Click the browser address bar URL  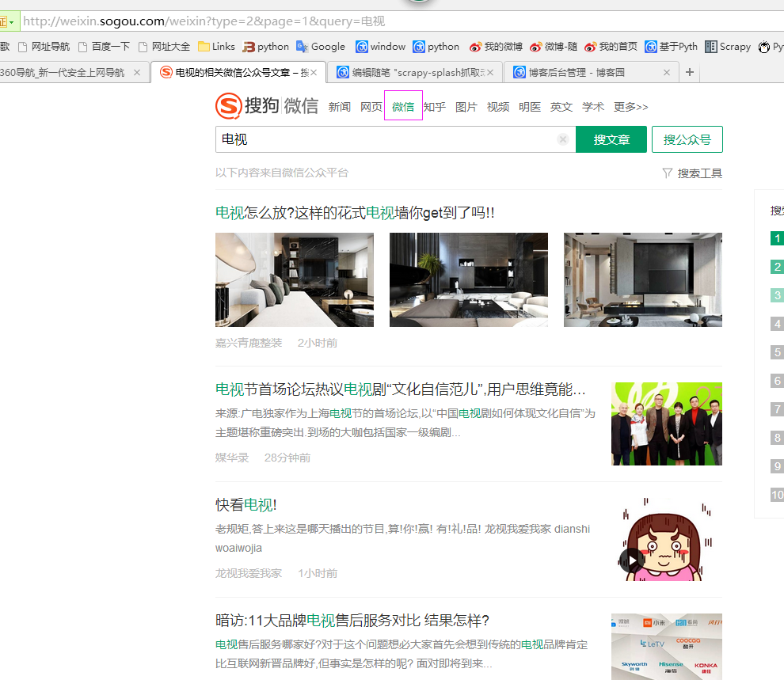204,21
